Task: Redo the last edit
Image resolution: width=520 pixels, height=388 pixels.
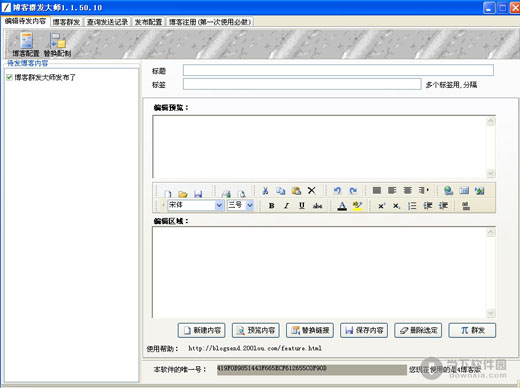Action: click(x=353, y=191)
